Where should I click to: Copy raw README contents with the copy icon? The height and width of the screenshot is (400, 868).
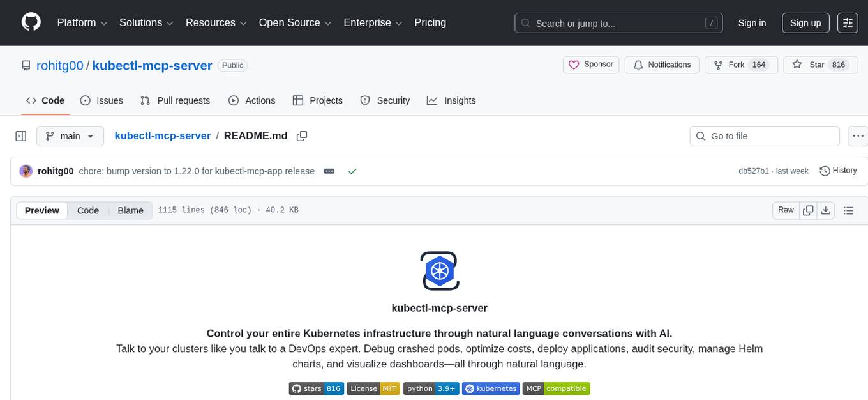[808, 210]
